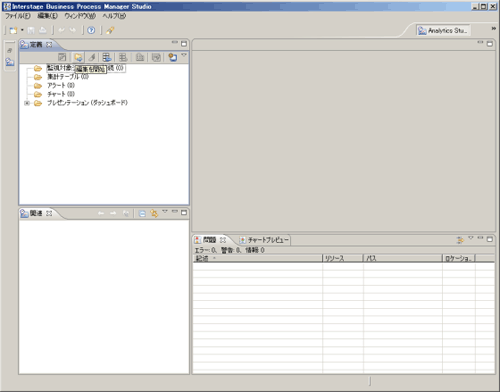Click the grey table icon in 定義 toolbar
This screenshot has width=500, height=392.
pos(123,57)
